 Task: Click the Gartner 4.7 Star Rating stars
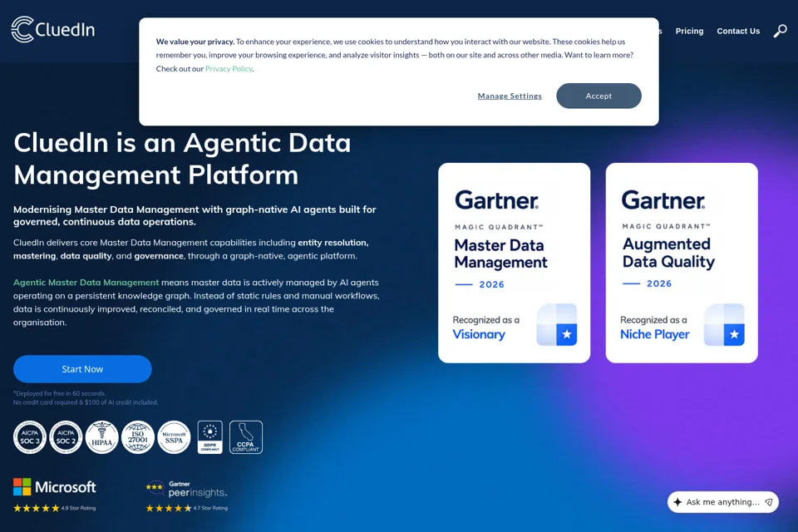click(x=169, y=508)
